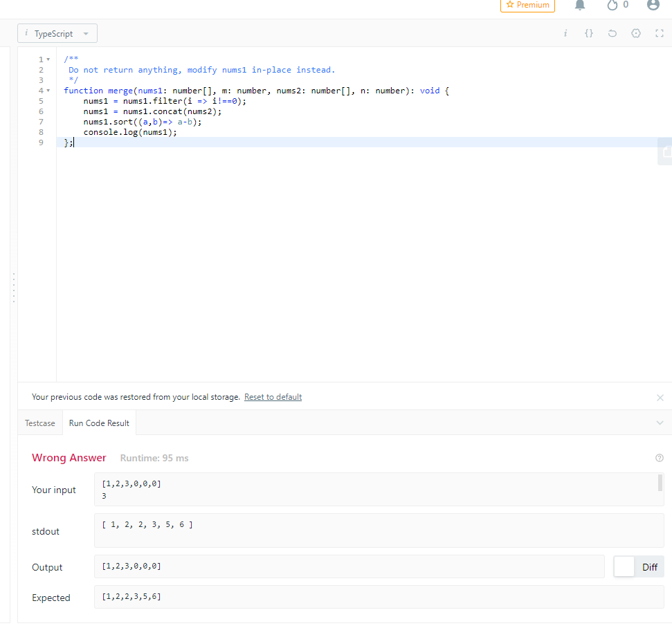Open editor settings gear
This screenshot has width=672, height=628.
point(636,33)
